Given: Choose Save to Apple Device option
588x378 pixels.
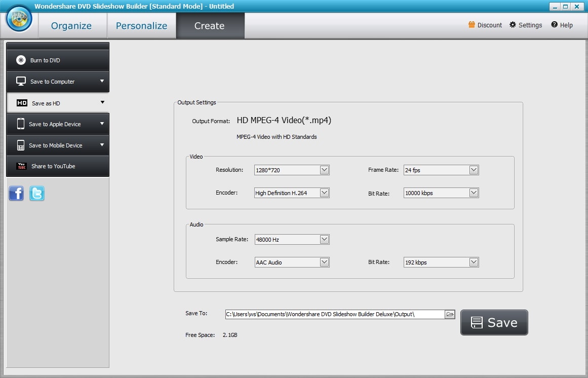Looking at the screenshot, I should coord(58,124).
